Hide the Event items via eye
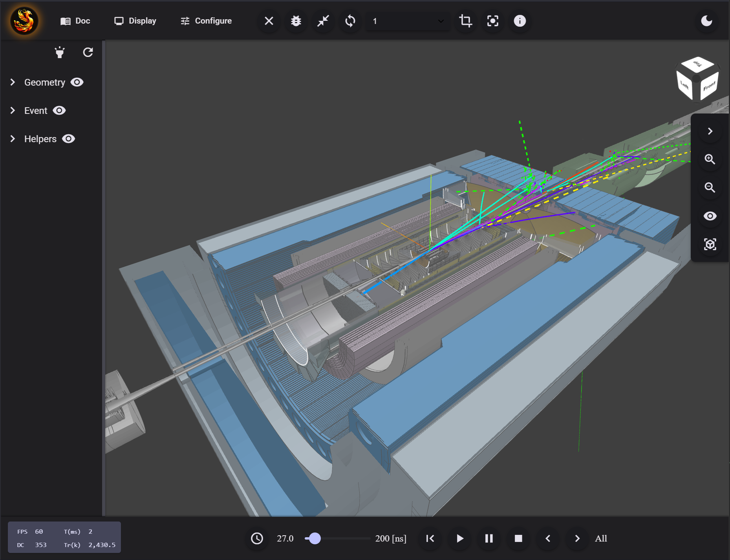 (x=59, y=110)
